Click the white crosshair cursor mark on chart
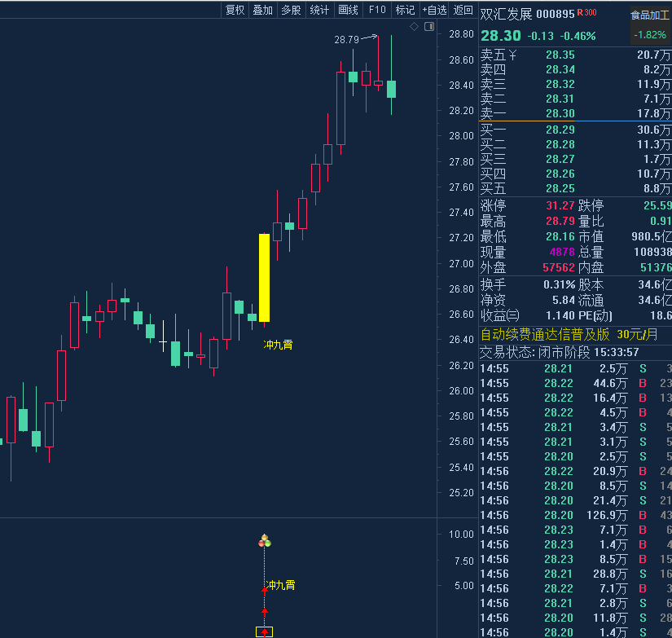The width and height of the screenshot is (672, 638). point(163,345)
